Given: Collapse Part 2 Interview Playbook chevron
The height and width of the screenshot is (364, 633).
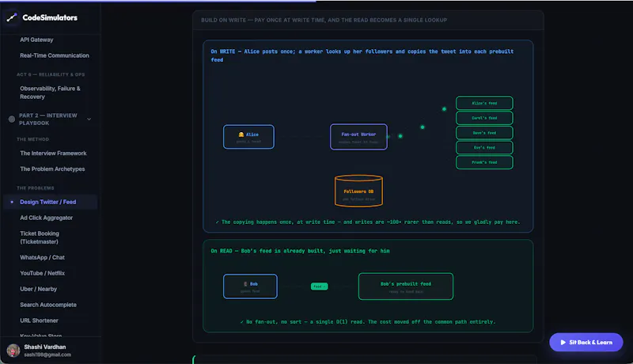Looking at the screenshot, I should 89,119.
